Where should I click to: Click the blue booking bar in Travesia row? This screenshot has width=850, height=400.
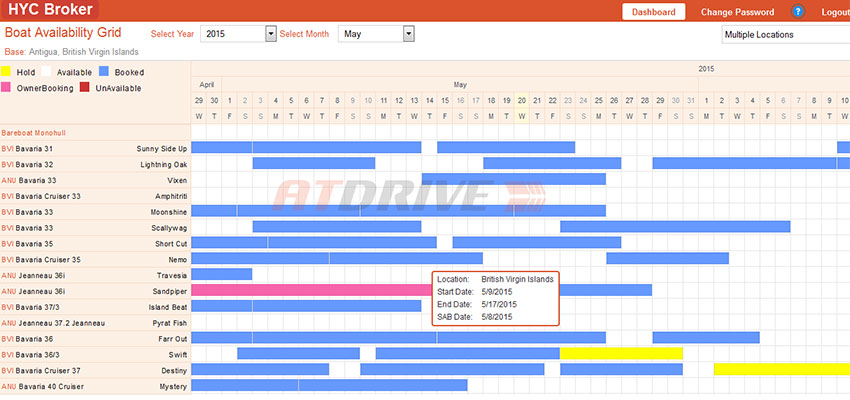(x=222, y=274)
